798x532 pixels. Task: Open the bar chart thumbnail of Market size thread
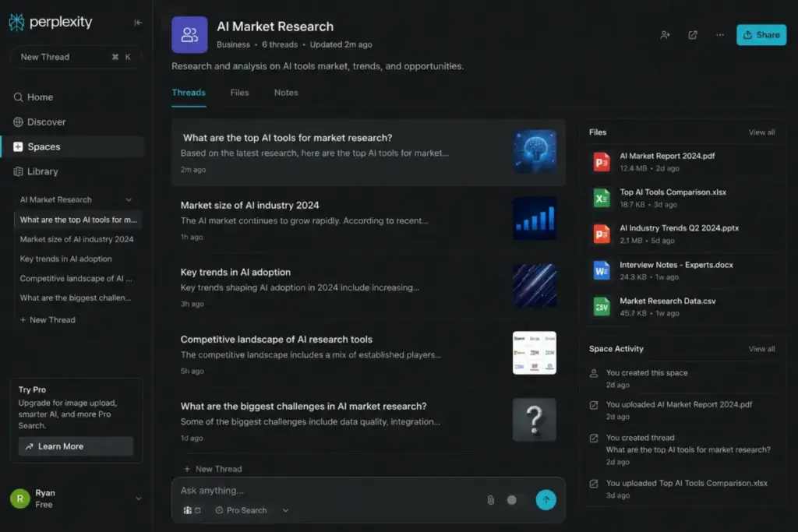click(x=535, y=219)
